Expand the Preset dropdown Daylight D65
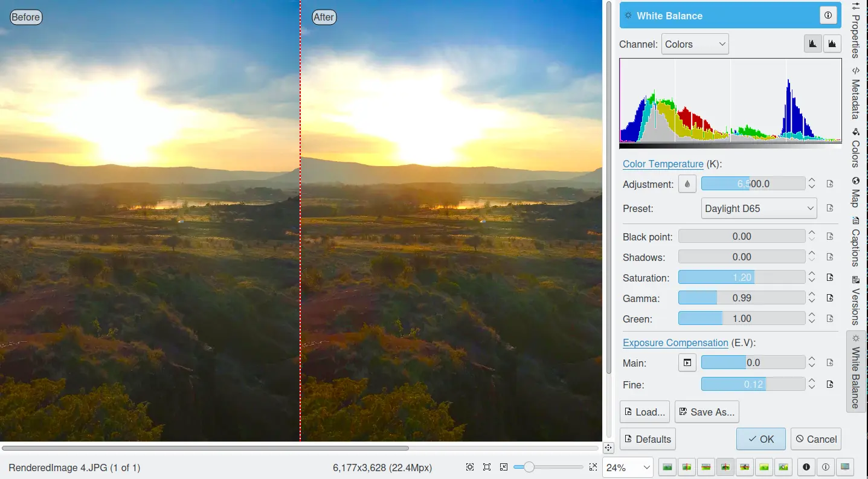Image resolution: width=868 pixels, height=479 pixels. (759, 208)
